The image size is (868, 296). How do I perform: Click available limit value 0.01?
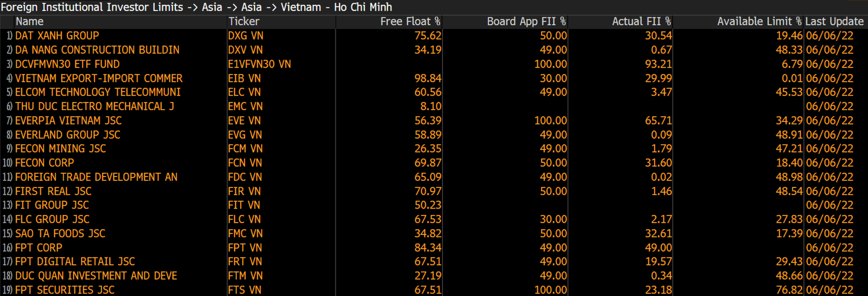[792, 78]
